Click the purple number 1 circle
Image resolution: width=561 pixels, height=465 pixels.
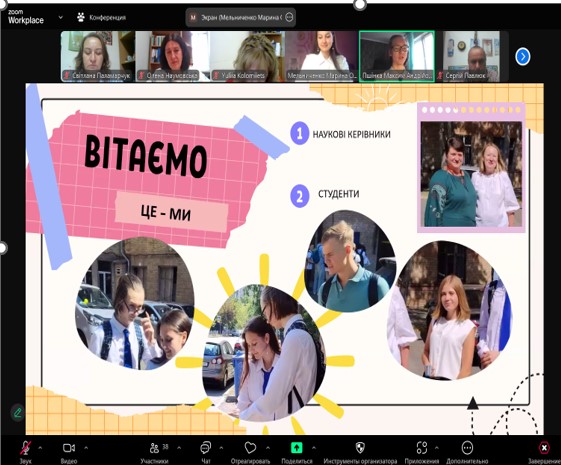click(x=299, y=133)
